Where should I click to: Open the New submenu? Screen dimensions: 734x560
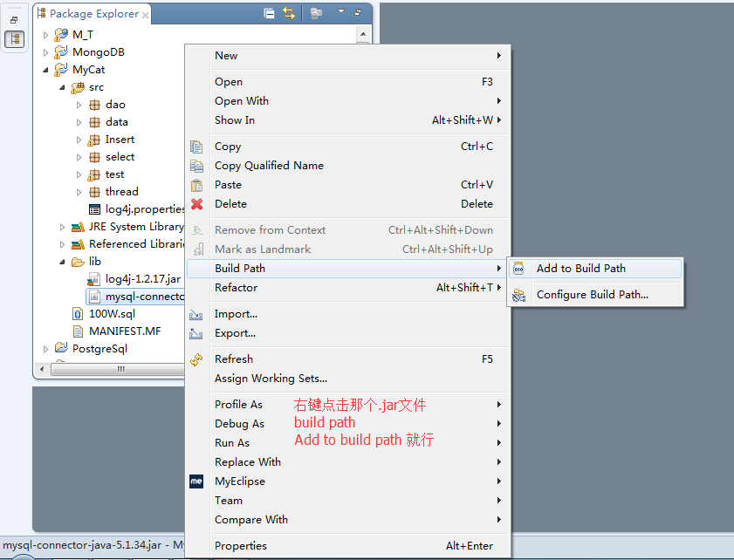click(348, 56)
